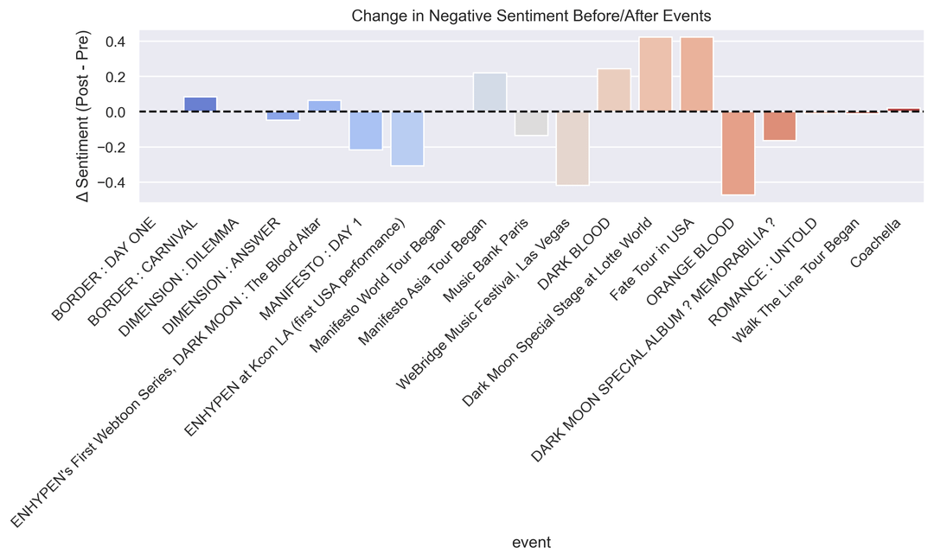This screenshot has width=934, height=560.
Task: Select the Kcon LA performance bar
Action: [x=407, y=138]
